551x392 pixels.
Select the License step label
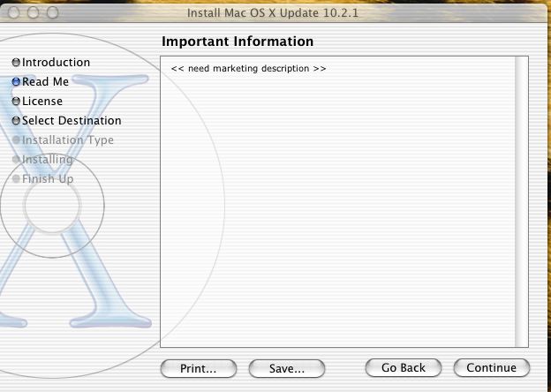coord(42,102)
